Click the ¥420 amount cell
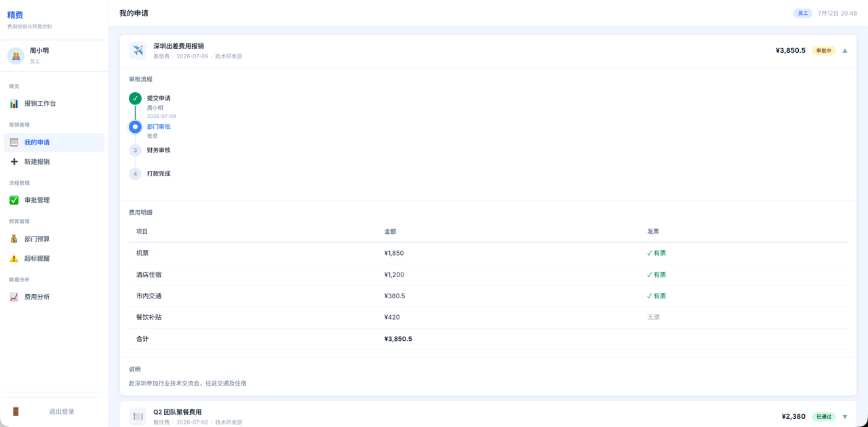 (392, 317)
